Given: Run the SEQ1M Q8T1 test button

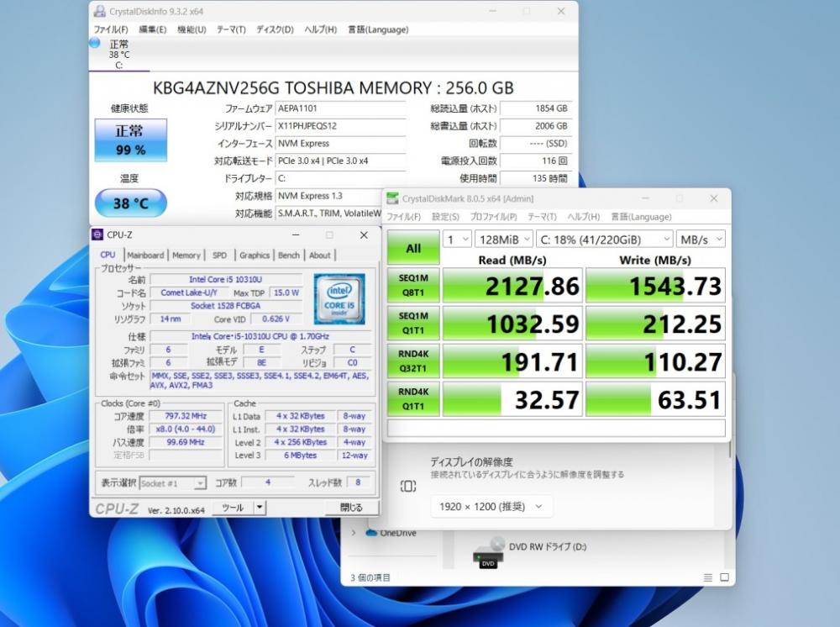Looking at the screenshot, I should tap(413, 285).
